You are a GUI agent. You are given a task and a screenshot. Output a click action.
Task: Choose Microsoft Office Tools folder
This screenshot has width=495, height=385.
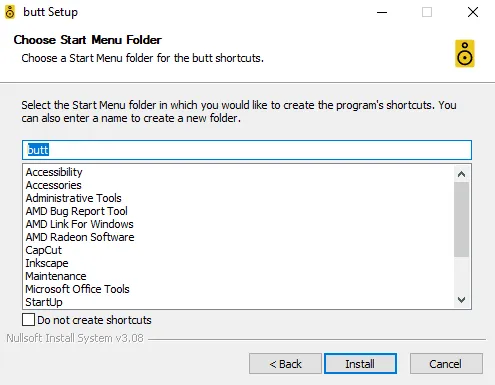(x=77, y=289)
